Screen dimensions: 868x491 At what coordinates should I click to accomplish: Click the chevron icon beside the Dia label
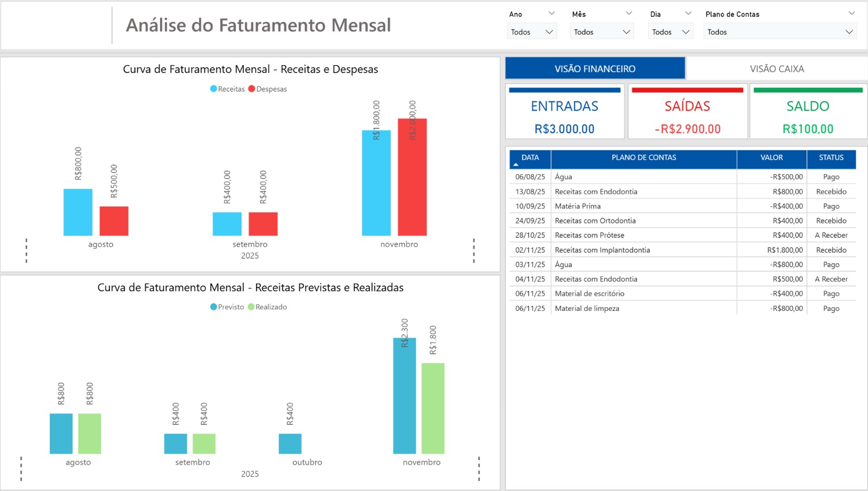(688, 14)
